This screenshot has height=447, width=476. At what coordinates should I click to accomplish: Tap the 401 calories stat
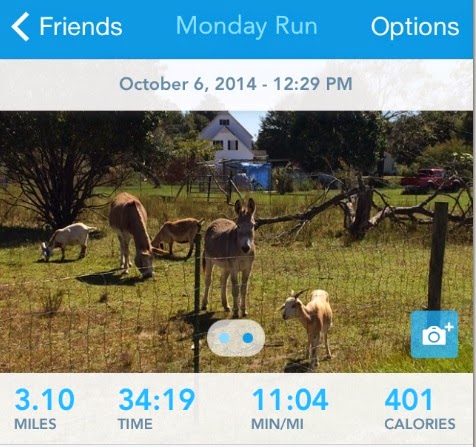[x=409, y=399]
